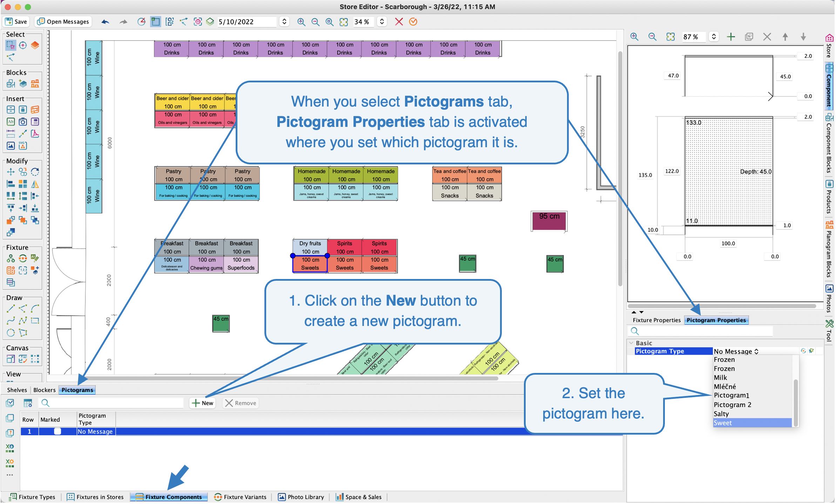Click the SVG insert icon
This screenshot has height=504, width=836.
(x=23, y=145)
